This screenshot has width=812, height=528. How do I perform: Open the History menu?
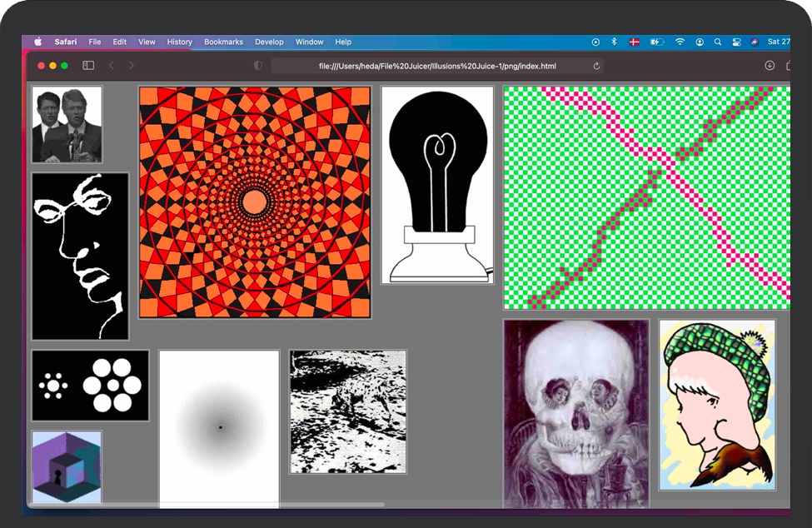[x=179, y=42]
